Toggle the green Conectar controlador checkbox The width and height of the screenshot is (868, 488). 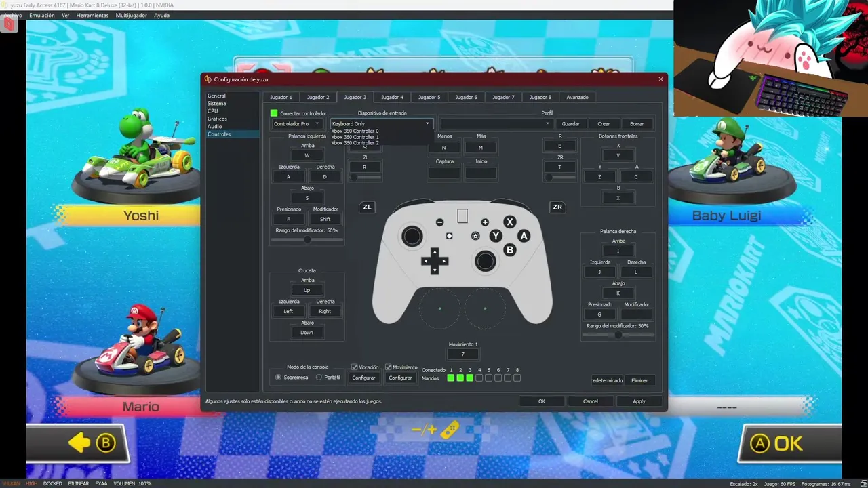[x=274, y=113]
